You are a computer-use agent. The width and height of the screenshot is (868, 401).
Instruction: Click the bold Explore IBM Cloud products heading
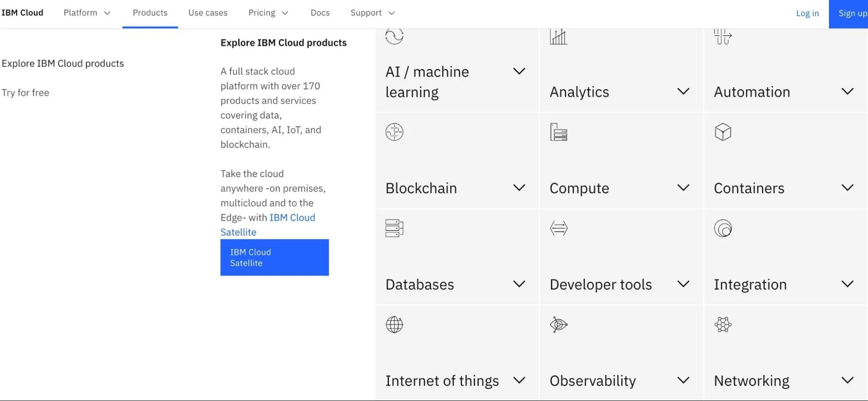pos(284,43)
